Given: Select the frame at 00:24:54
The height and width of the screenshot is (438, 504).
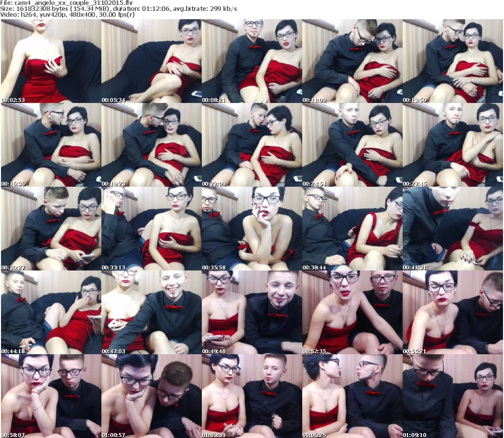Looking at the screenshot, I should click(352, 145).
